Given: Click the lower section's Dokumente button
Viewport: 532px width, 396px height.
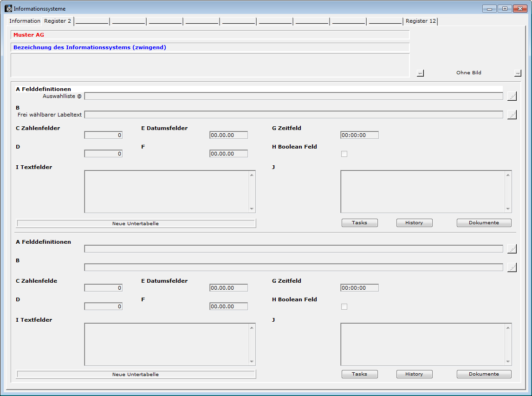Looking at the screenshot, I should tap(484, 374).
